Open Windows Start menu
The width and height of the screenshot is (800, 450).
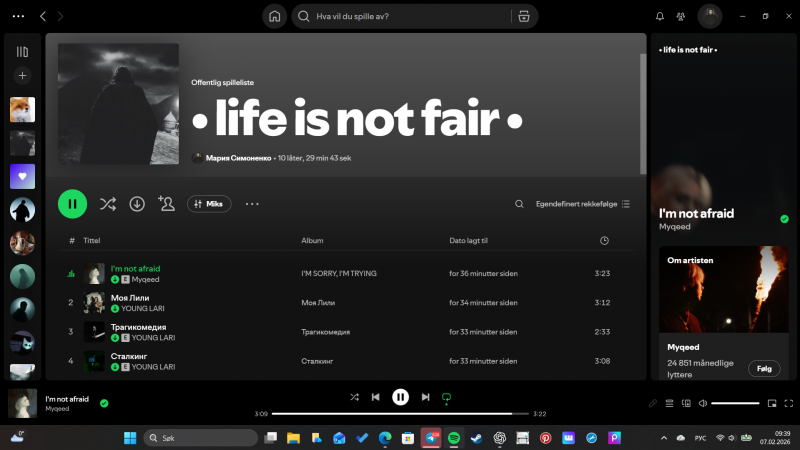130,438
